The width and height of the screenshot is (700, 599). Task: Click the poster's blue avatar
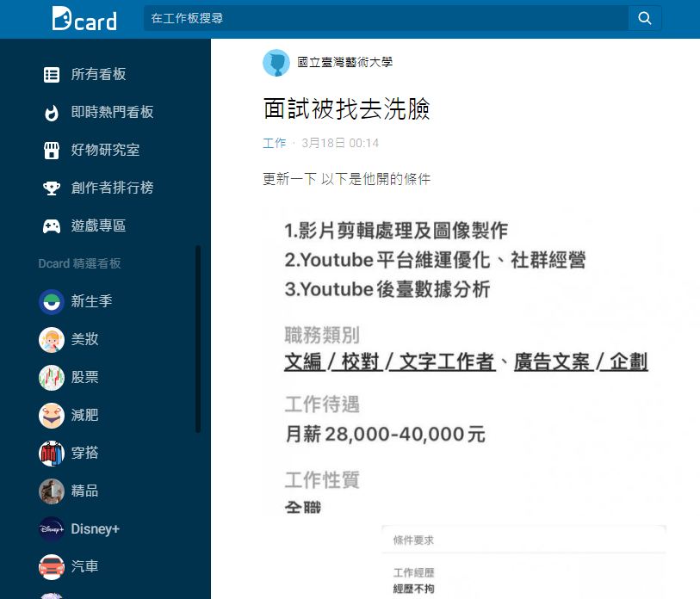276,63
